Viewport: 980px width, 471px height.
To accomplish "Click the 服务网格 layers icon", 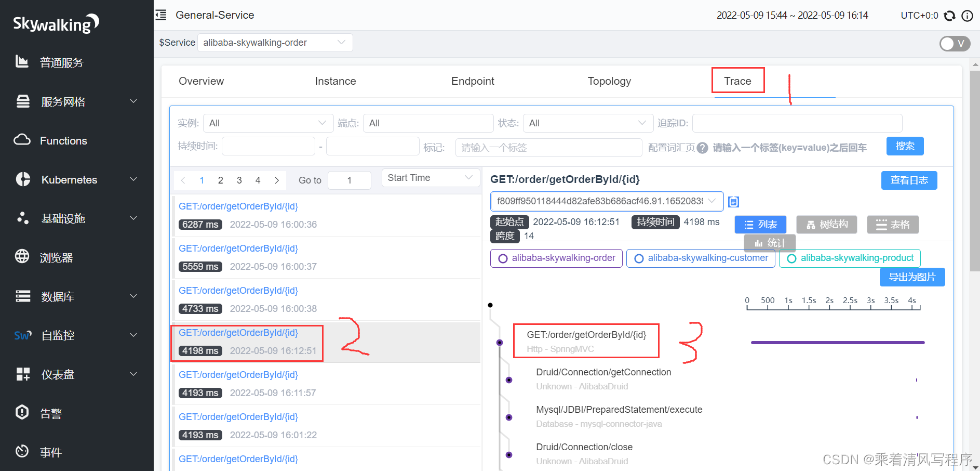I will (23, 101).
